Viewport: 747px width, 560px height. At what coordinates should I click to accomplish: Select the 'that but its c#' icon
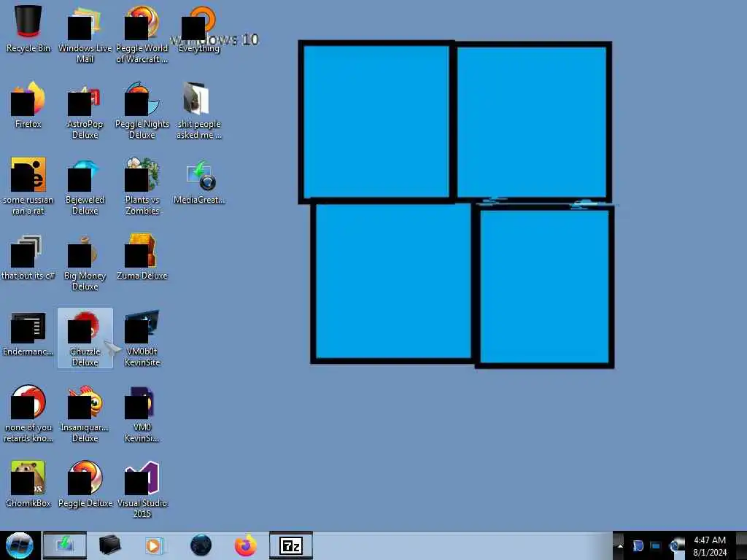pyautogui.click(x=28, y=257)
